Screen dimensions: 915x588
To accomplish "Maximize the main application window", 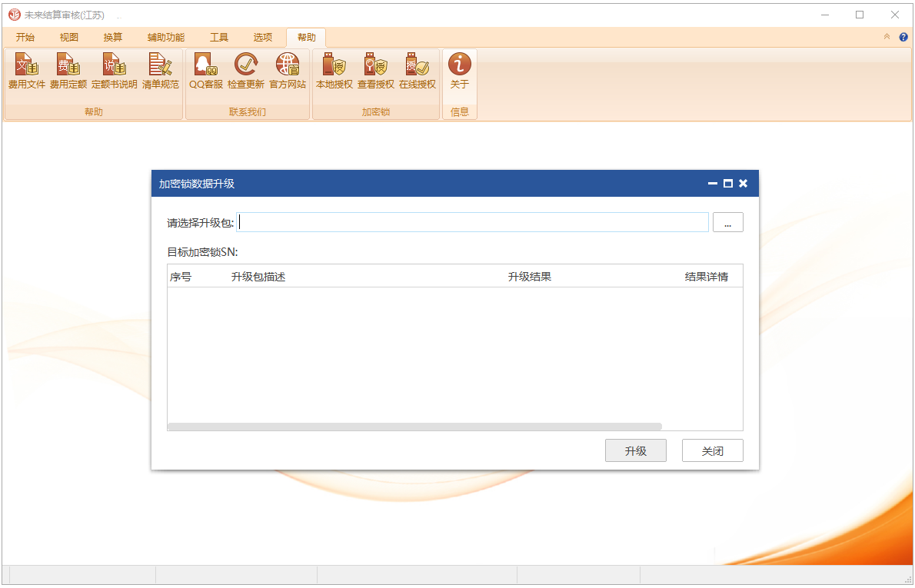I will [860, 15].
